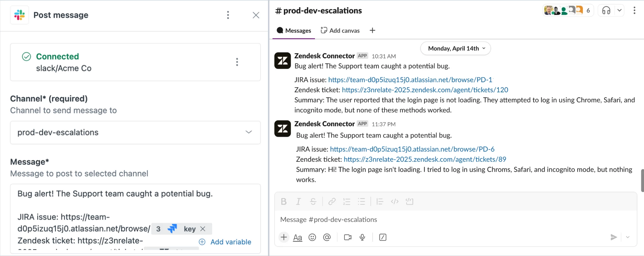Click the Bold formatting icon

click(284, 202)
